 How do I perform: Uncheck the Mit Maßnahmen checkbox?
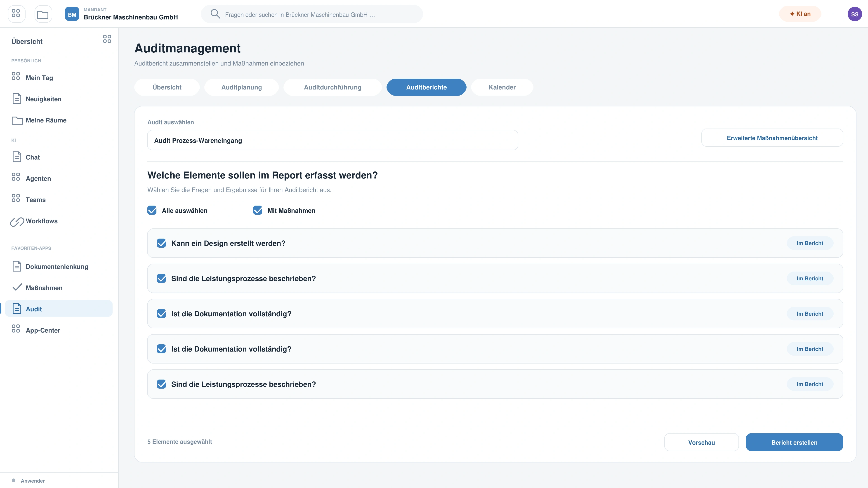pyautogui.click(x=258, y=211)
